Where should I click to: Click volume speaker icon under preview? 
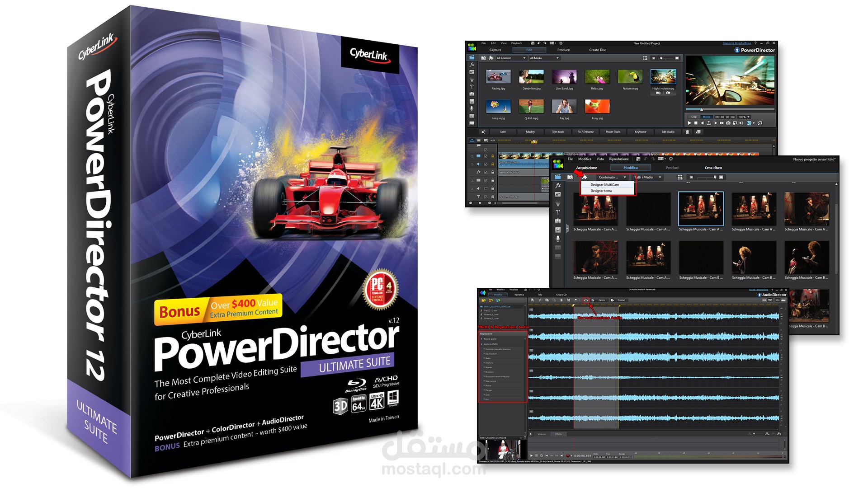pyautogui.click(x=741, y=123)
